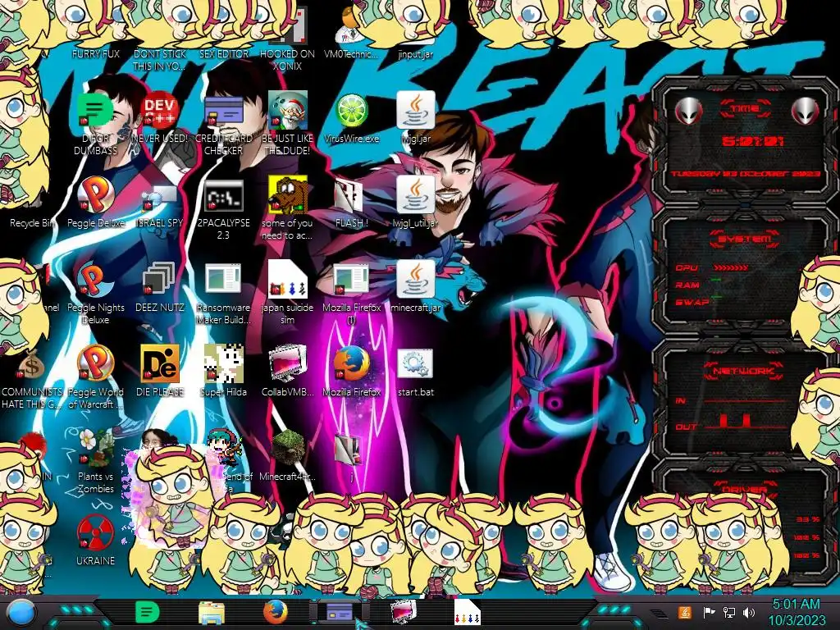Open Action Center flag in tray
Viewport: 840px width, 630px height.
pyautogui.click(x=709, y=612)
